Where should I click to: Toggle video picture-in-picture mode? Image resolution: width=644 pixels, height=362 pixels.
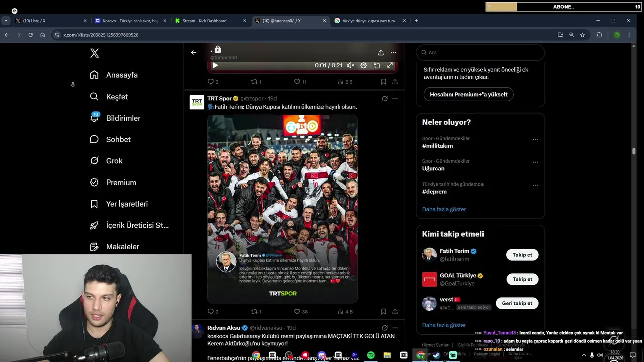click(x=377, y=65)
